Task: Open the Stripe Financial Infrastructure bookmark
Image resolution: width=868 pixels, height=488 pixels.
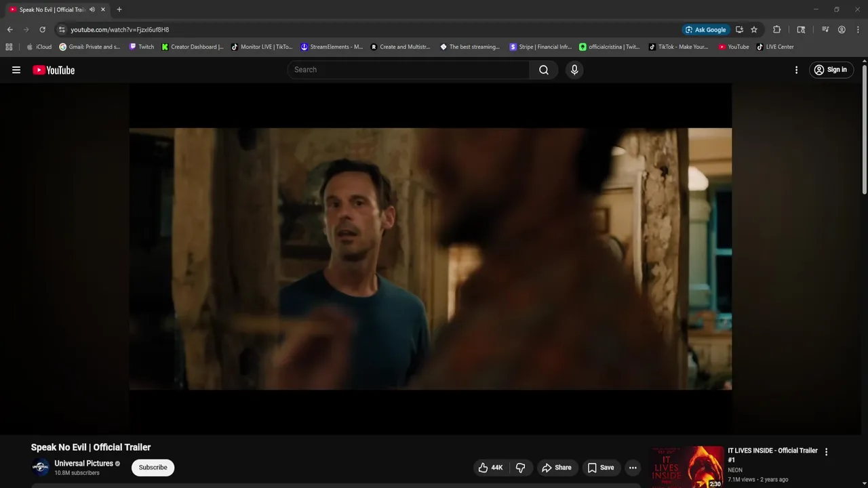Action: [x=540, y=47]
